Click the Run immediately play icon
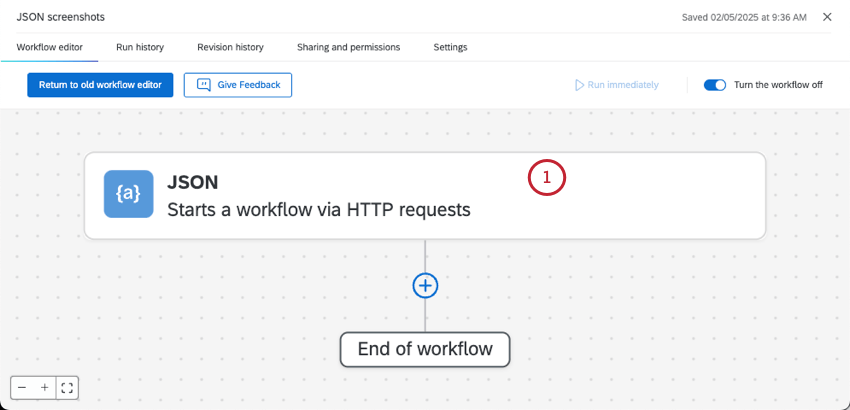The image size is (850, 410). coord(579,85)
